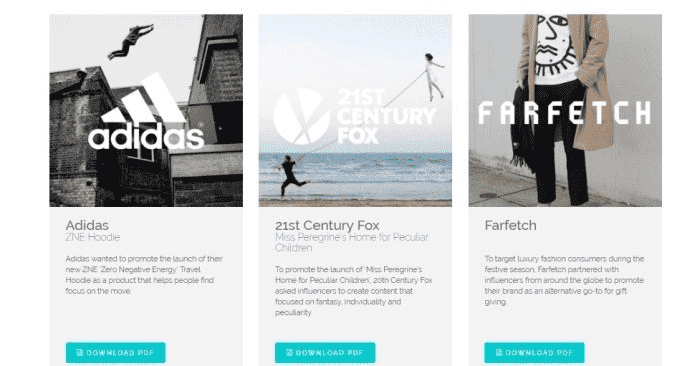Viewport: 700px width, 366px height.
Task: Click the 21st Century Fox circular logo
Action: coord(301,116)
